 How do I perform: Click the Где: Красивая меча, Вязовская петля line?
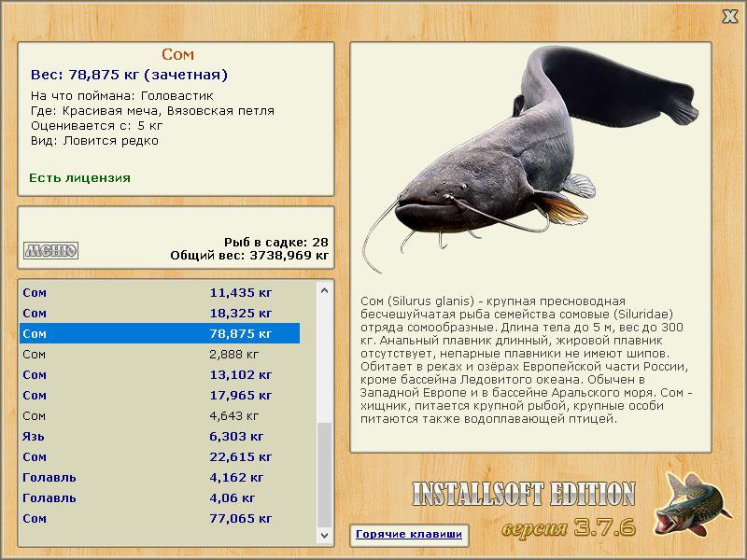pyautogui.click(x=152, y=111)
